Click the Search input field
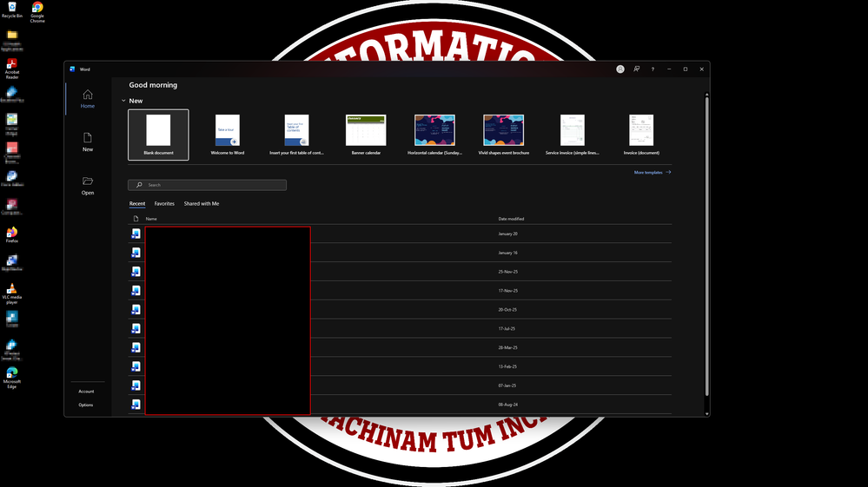The image size is (868, 487). (207, 185)
